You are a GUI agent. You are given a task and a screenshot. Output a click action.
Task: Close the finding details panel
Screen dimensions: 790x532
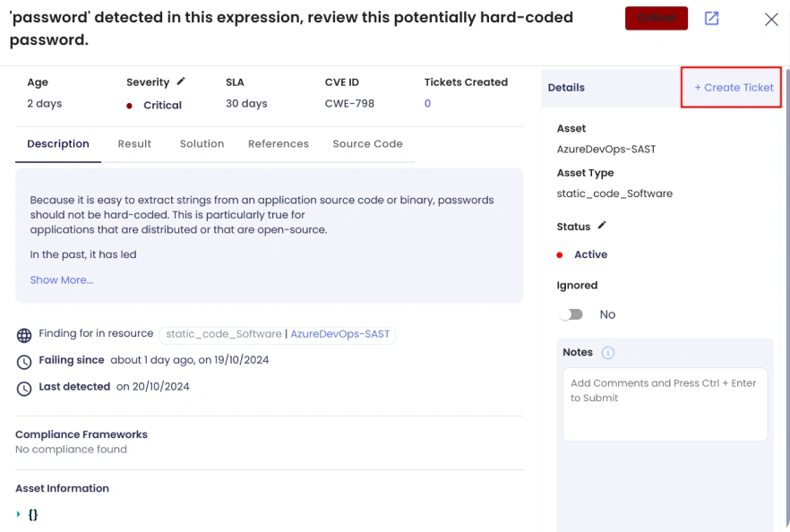tap(771, 20)
